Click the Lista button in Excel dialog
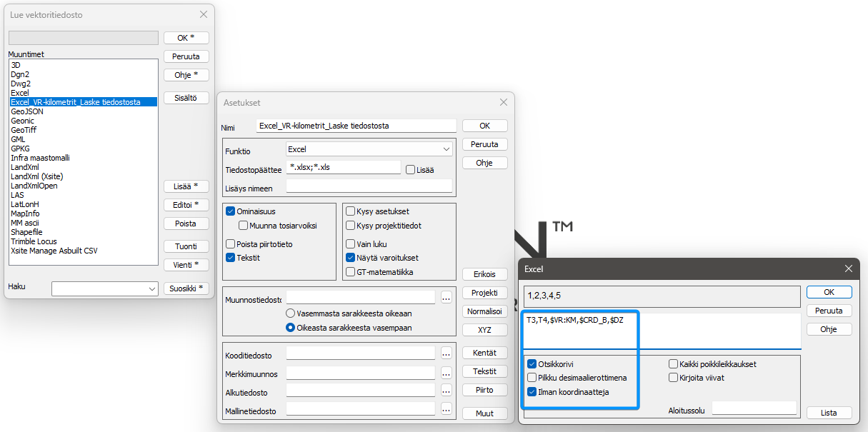868x432 pixels. (829, 413)
